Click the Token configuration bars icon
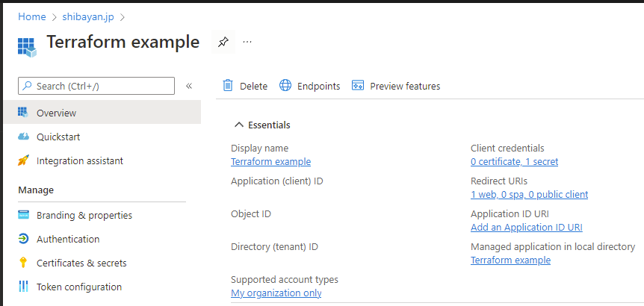The image size is (644, 306). tap(23, 287)
